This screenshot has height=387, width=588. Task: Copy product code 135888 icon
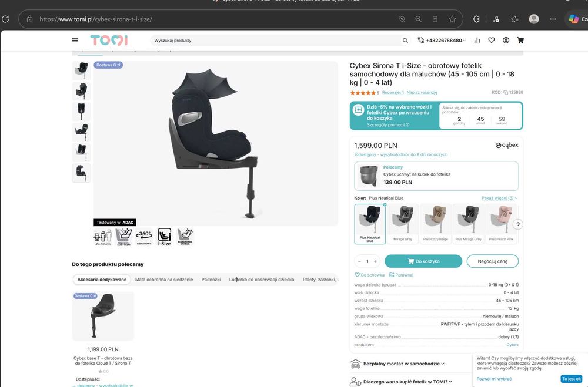tap(506, 93)
